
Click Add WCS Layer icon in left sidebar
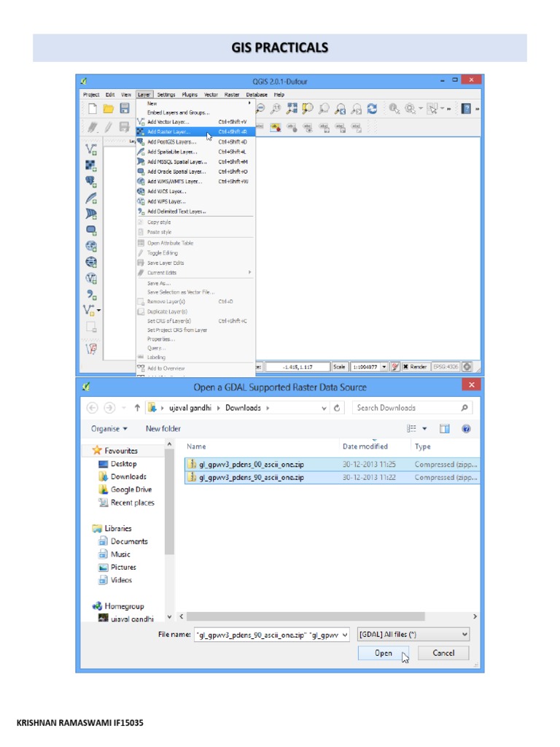click(91, 262)
